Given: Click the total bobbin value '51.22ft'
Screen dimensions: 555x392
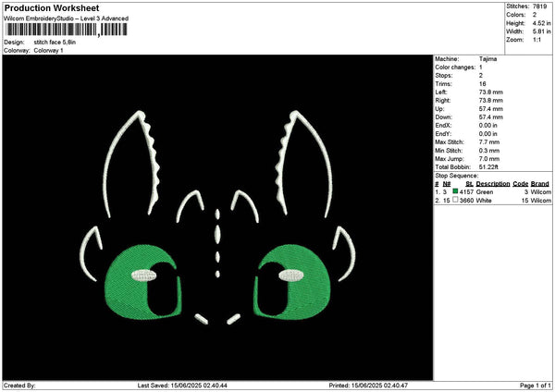Looking at the screenshot, I should click(488, 167).
